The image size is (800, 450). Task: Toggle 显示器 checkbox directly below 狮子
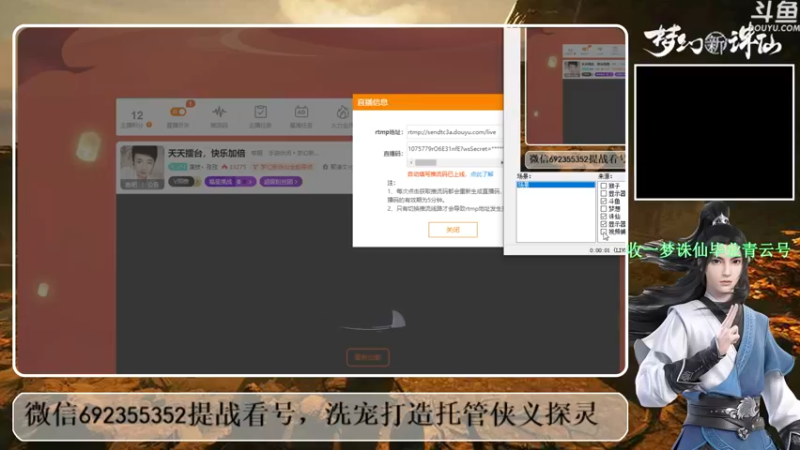(604, 194)
